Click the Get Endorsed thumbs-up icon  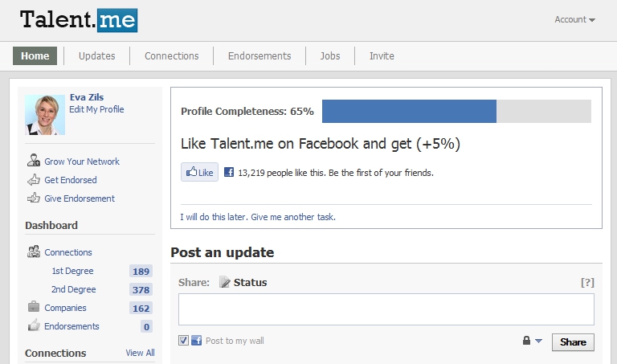(34, 180)
